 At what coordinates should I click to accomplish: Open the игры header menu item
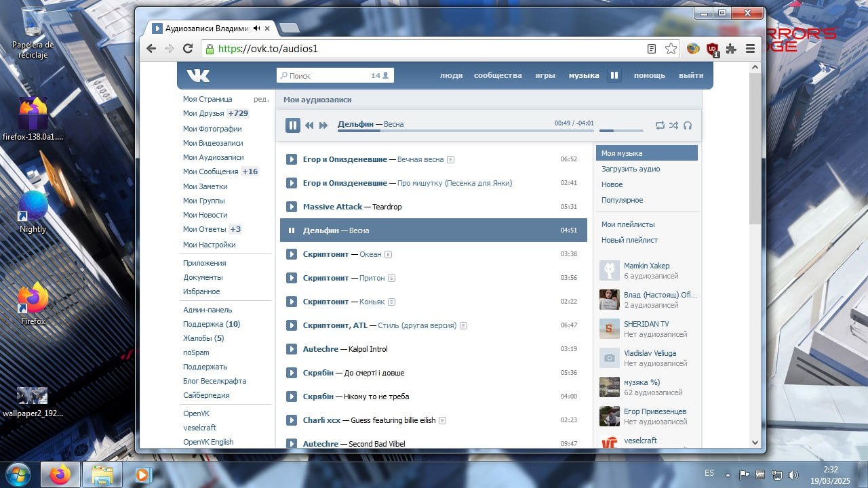pyautogui.click(x=545, y=75)
